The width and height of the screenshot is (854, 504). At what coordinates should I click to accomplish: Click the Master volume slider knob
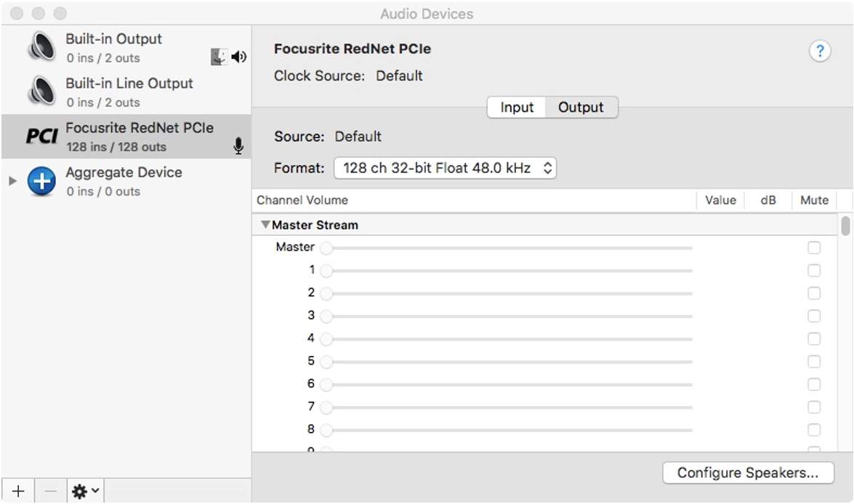326,248
